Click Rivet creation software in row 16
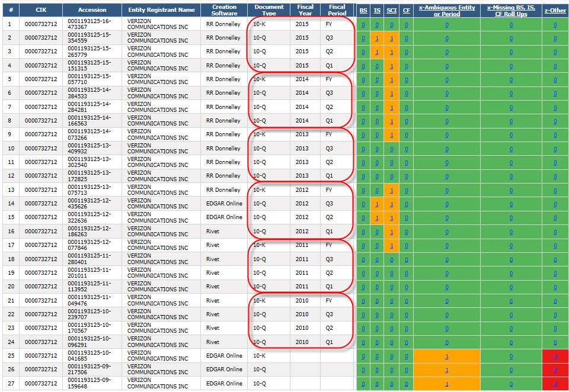This screenshot has height=392, width=569. [x=213, y=232]
